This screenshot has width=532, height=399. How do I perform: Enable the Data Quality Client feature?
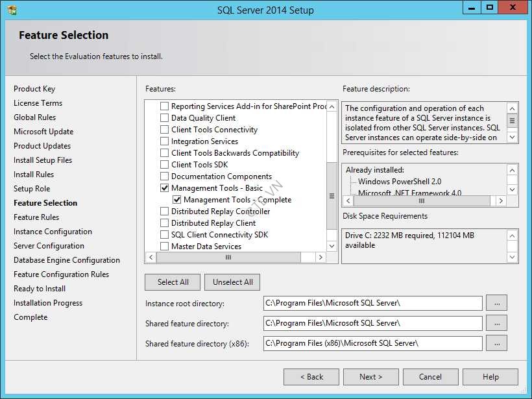click(163, 117)
